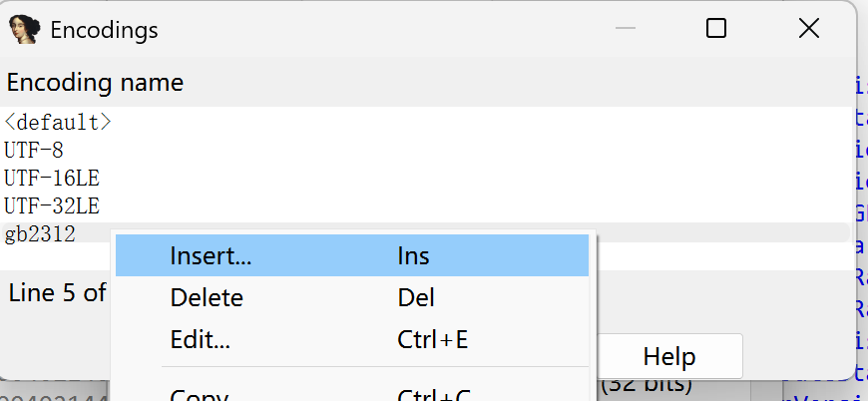Maximize the Encodings window
868x401 pixels.
click(715, 28)
